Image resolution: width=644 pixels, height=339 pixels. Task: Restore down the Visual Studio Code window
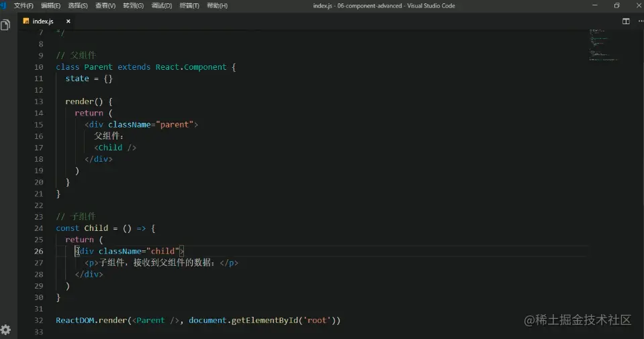point(616,5)
